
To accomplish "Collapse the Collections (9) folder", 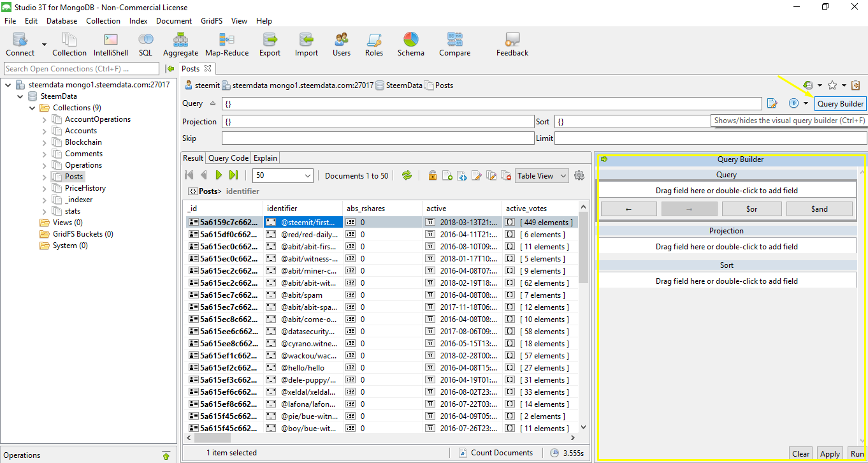I will [32, 108].
